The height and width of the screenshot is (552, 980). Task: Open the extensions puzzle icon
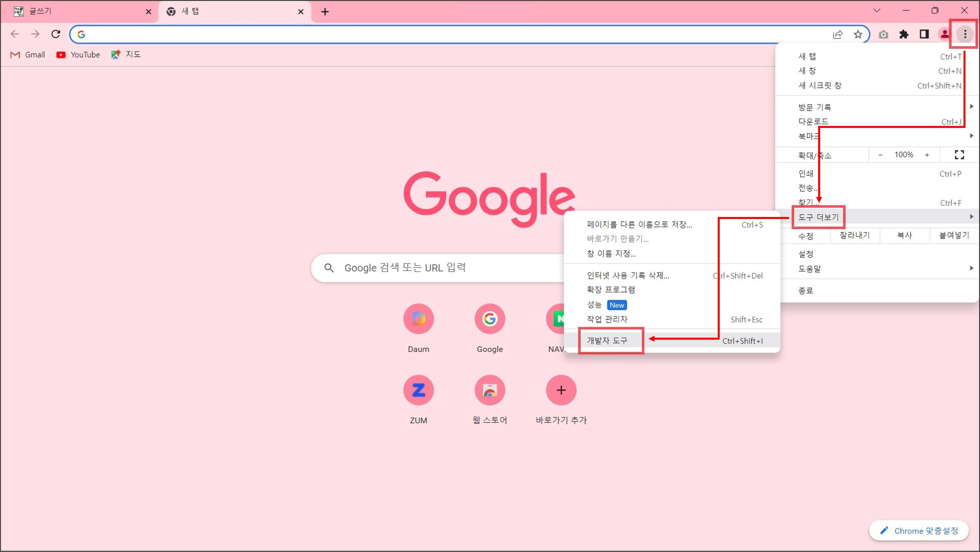point(904,35)
